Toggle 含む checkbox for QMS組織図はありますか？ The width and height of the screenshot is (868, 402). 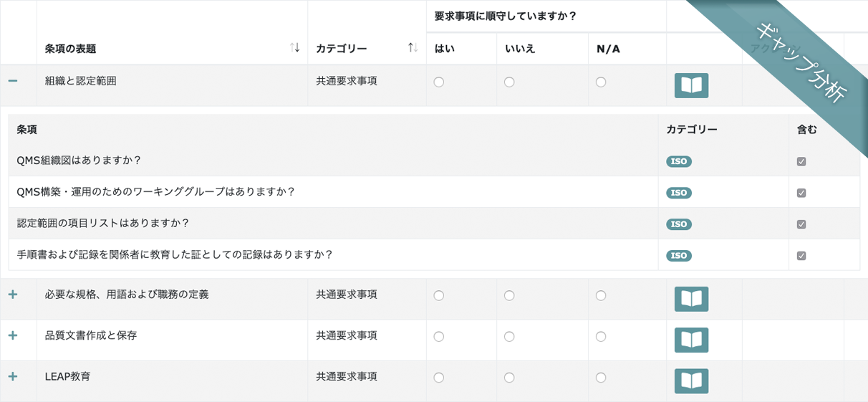click(801, 161)
